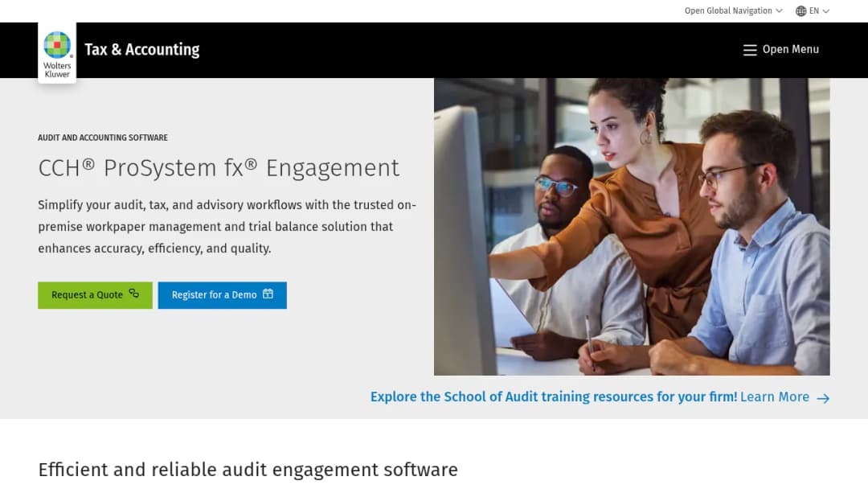This screenshot has height=489, width=868.
Task: Click the Simplify your audit description paragraph
Action: 227,227
